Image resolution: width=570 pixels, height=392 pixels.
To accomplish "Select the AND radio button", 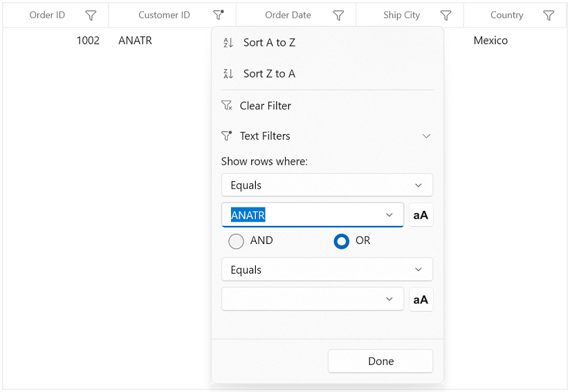I will [x=236, y=241].
